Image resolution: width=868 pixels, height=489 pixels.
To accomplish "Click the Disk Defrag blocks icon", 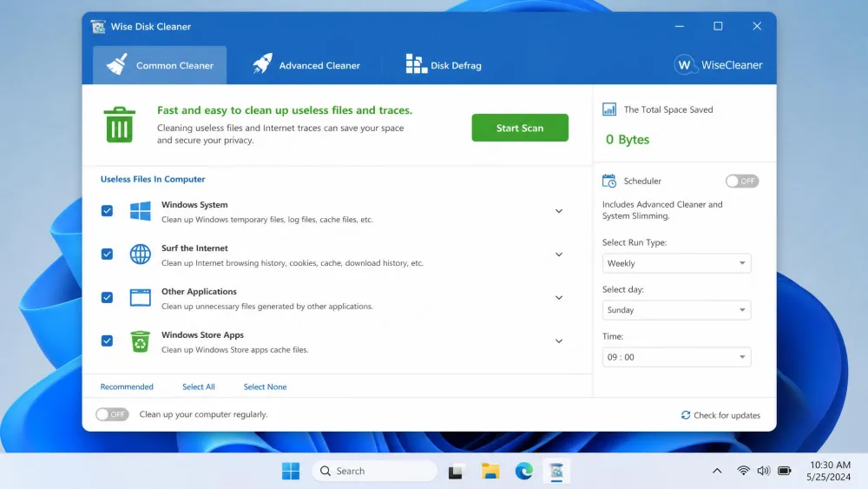I will (x=417, y=63).
